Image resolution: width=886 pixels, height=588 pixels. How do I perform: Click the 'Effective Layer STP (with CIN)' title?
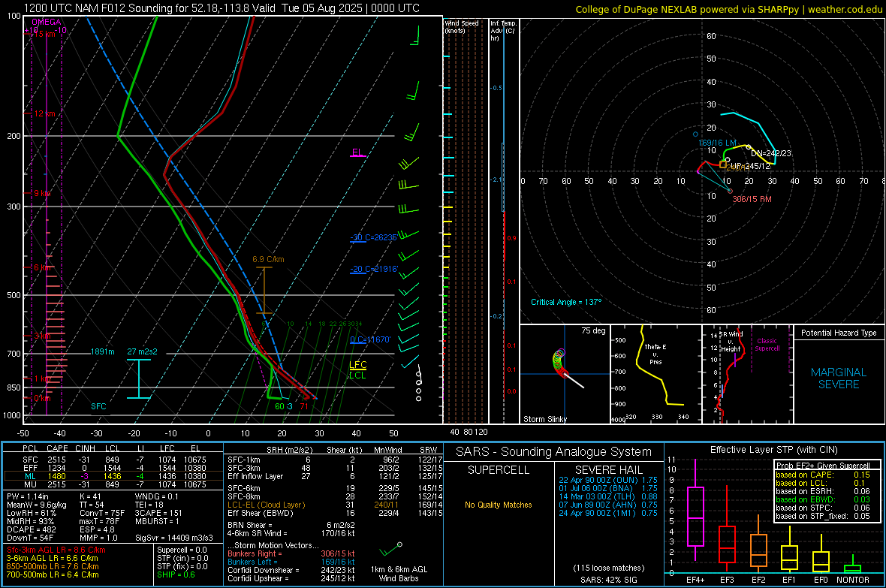coord(773,450)
